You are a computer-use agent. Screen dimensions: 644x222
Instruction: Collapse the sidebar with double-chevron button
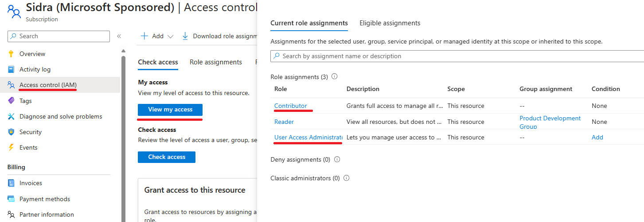[119, 36]
